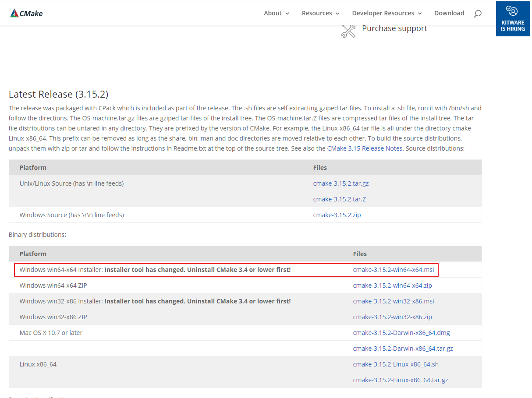This screenshot has height=398, width=532.
Task: Click the Kitware Is Hiring badge
Action: (x=513, y=19)
